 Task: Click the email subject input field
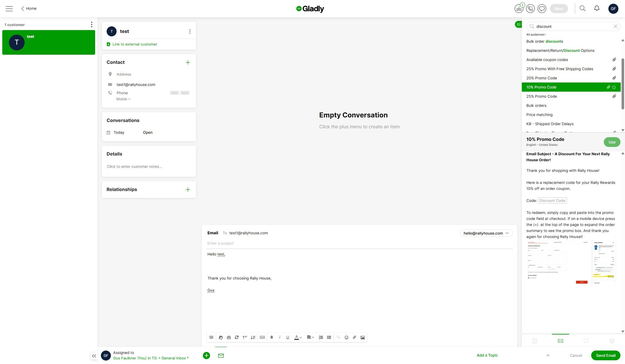point(359,243)
